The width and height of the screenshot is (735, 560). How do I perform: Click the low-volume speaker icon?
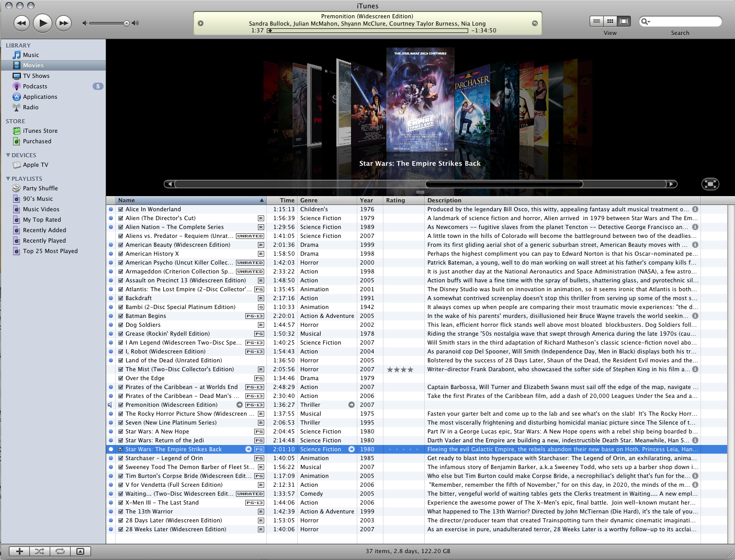85,23
